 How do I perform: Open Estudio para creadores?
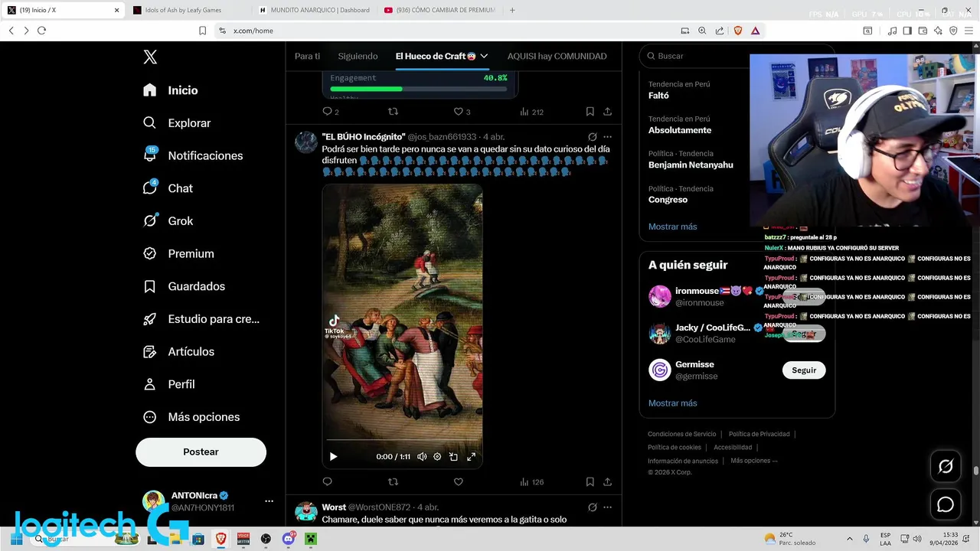pyautogui.click(x=201, y=319)
